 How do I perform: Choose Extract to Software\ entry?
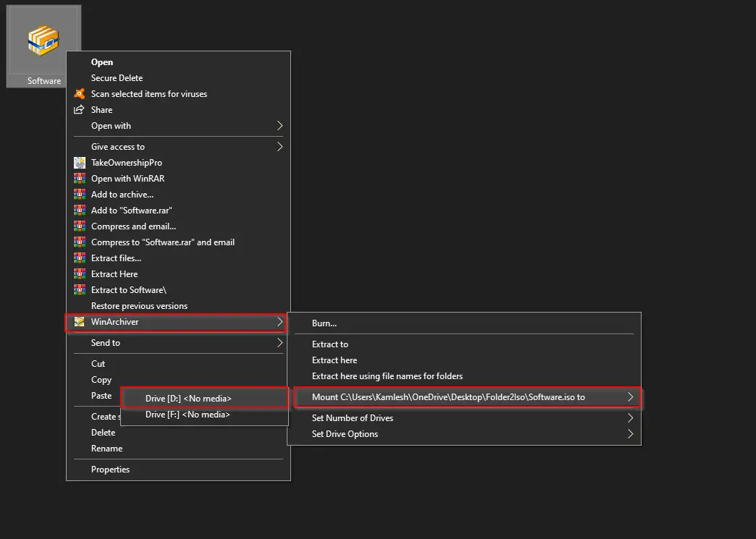[x=178, y=289]
